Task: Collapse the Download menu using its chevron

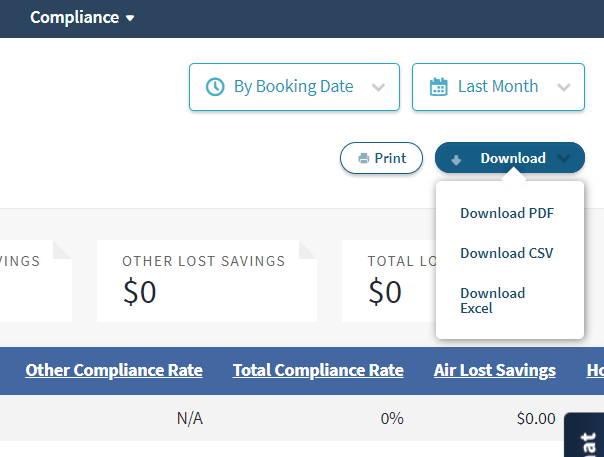Action: pos(565,158)
